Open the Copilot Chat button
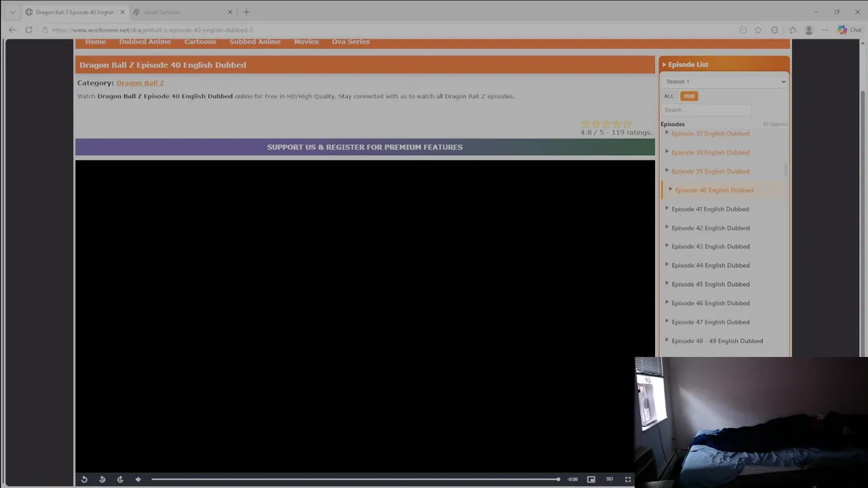This screenshot has height=488, width=868. pos(848,30)
